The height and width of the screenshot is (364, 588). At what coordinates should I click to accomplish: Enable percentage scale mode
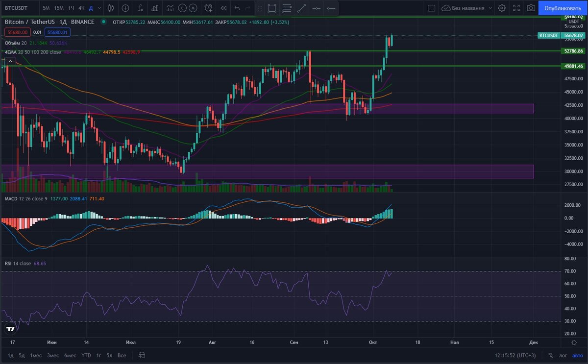click(x=551, y=356)
